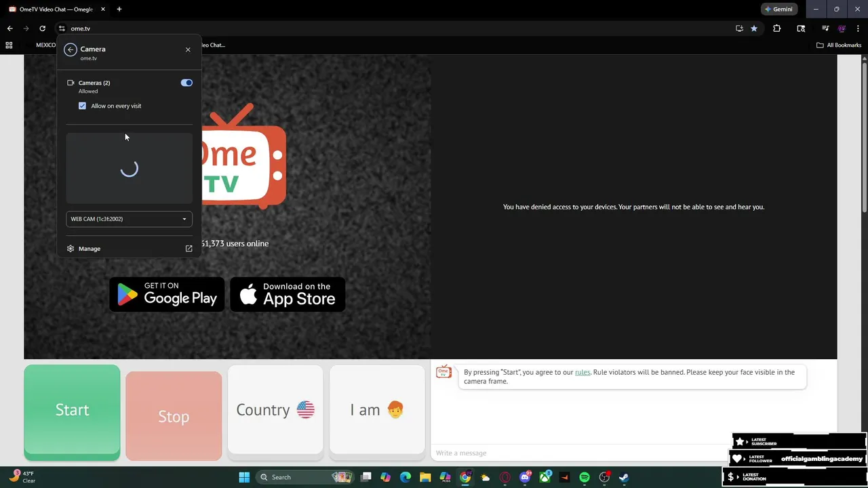This screenshot has height=488, width=868.
Task: Toggle the Cameras allowed switch off
Action: 186,83
